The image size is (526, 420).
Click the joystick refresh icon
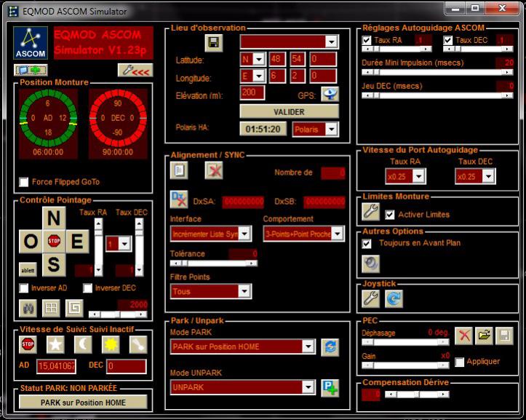[394, 298]
